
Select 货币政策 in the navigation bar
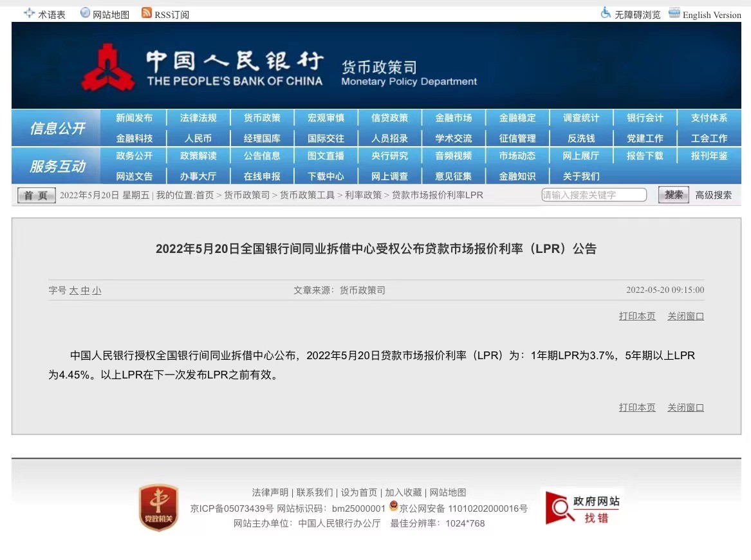(x=262, y=118)
